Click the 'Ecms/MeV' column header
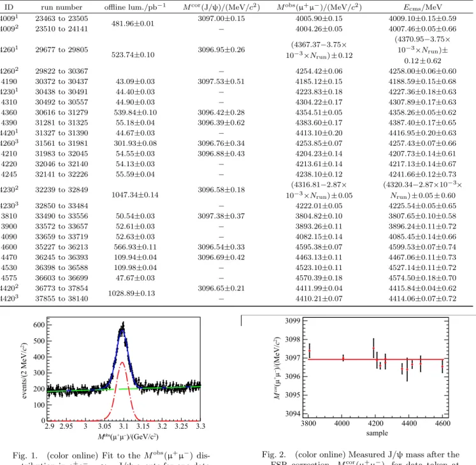Screen dimensions: 476x465 422,7
